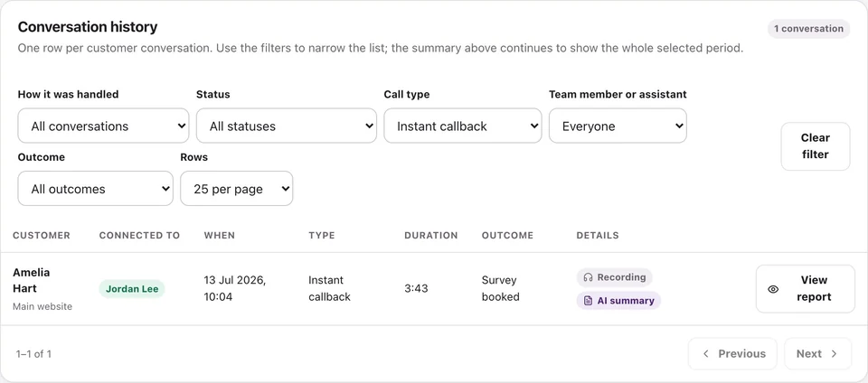Click the customer name Amelia Hart

(32, 280)
